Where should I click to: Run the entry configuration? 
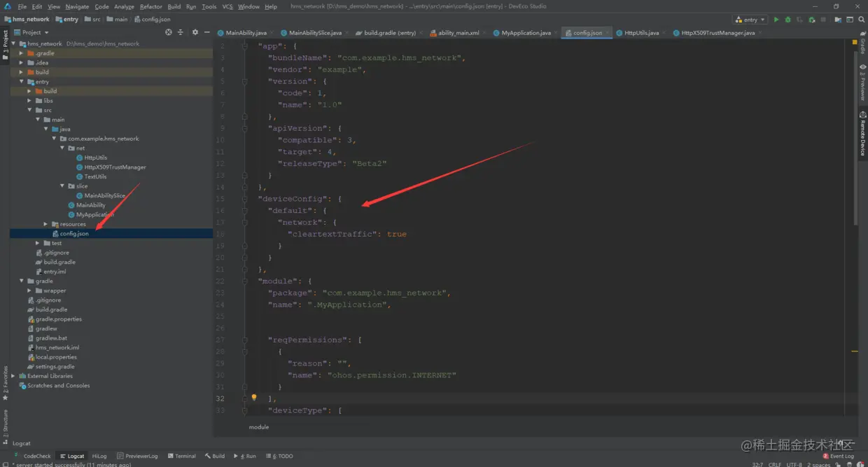776,20
